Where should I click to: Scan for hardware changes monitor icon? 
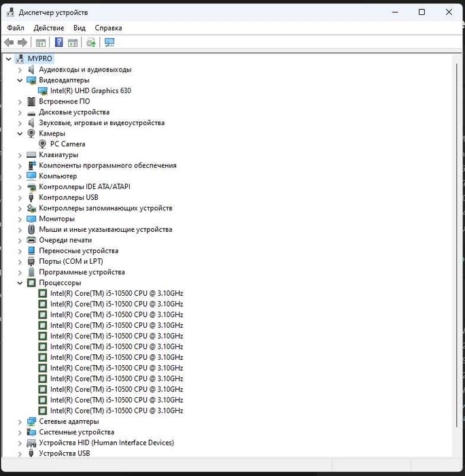coord(109,42)
